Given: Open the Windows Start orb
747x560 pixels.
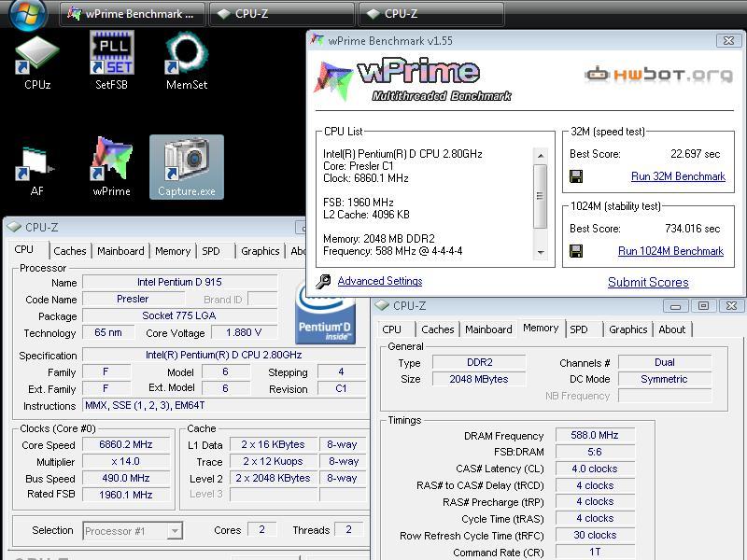Looking at the screenshot, I should click(28, 15).
